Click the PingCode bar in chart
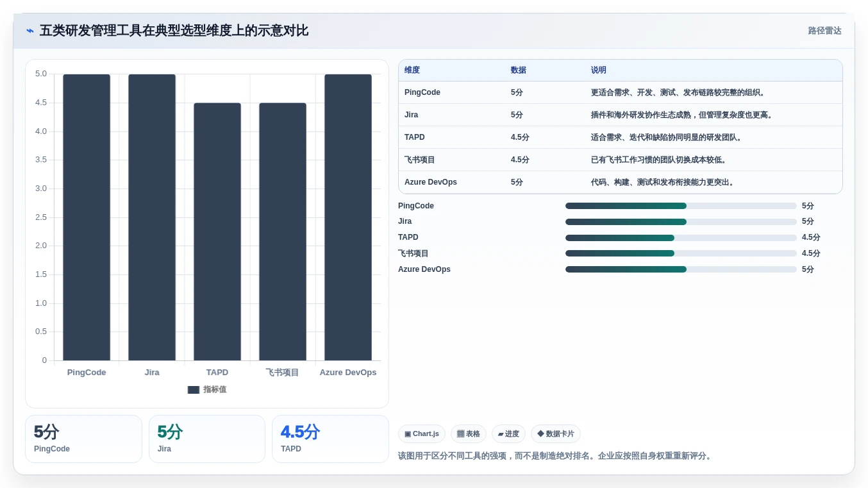 pos(87,217)
